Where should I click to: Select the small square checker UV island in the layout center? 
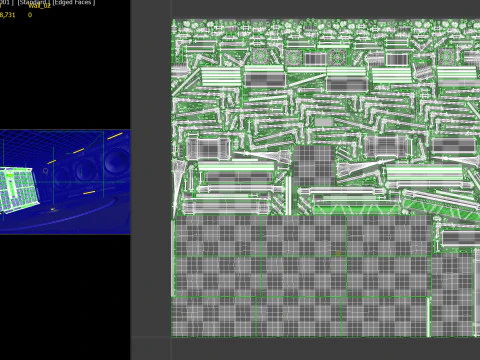[x=314, y=166]
